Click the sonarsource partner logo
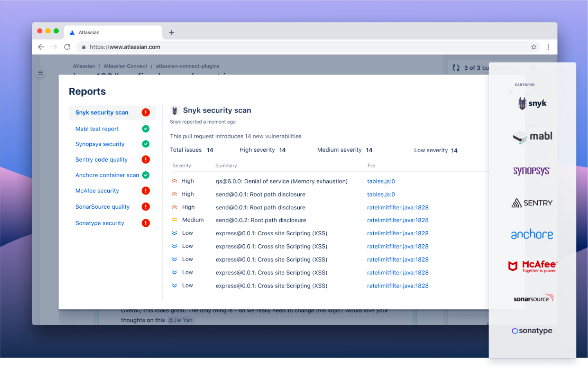This screenshot has width=588, height=369. click(534, 298)
